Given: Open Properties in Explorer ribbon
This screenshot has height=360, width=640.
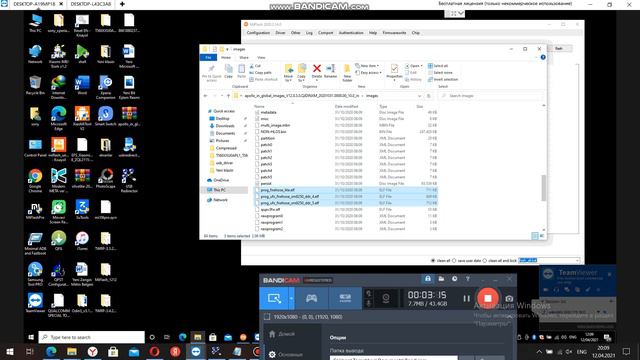Looking at the screenshot, I should click(x=394, y=72).
